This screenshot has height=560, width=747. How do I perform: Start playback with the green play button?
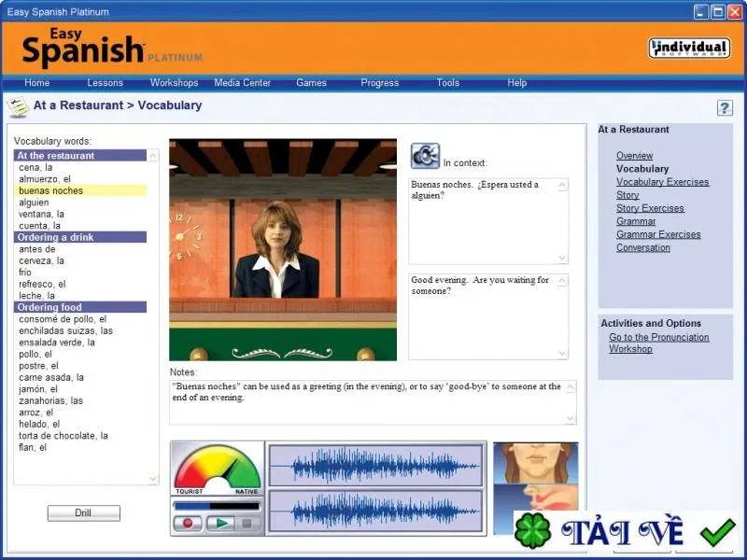pyautogui.click(x=220, y=524)
